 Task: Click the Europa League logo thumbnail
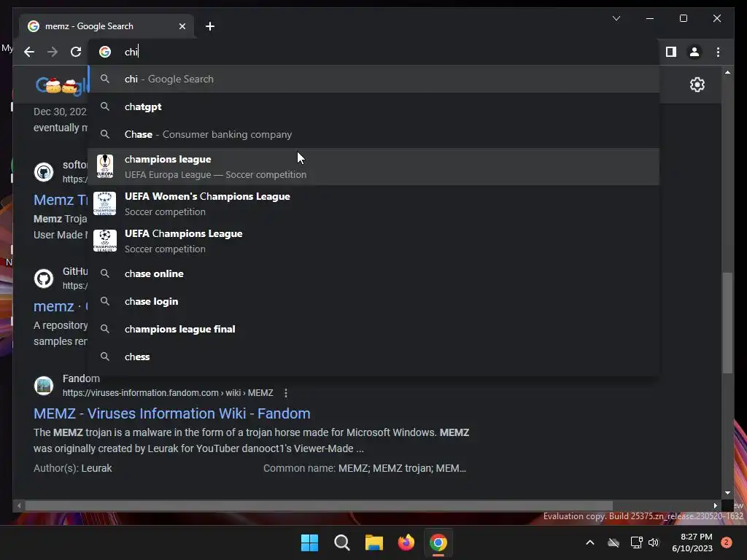pos(105,167)
